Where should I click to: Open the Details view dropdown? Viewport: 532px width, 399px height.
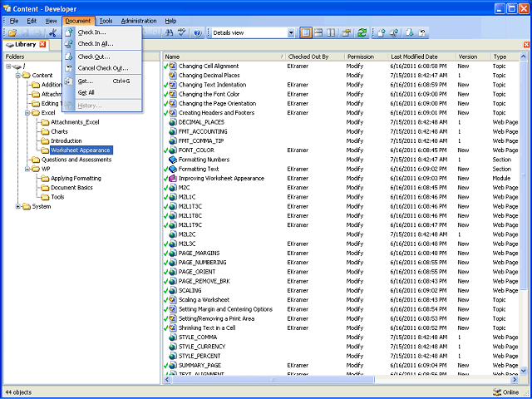click(291, 33)
